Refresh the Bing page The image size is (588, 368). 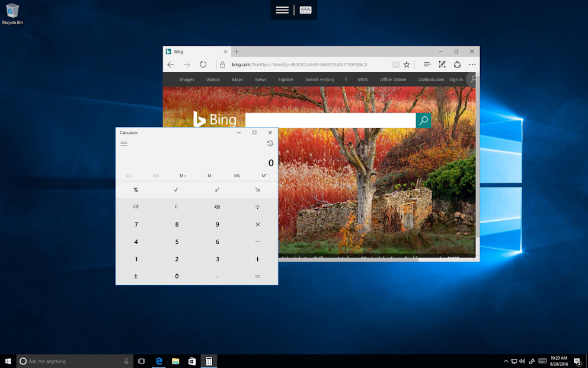203,64
